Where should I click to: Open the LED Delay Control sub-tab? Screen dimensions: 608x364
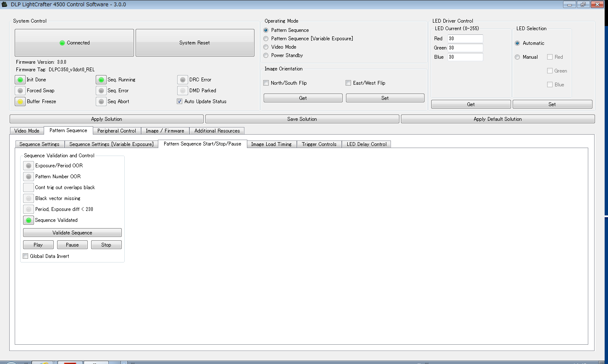367,144
